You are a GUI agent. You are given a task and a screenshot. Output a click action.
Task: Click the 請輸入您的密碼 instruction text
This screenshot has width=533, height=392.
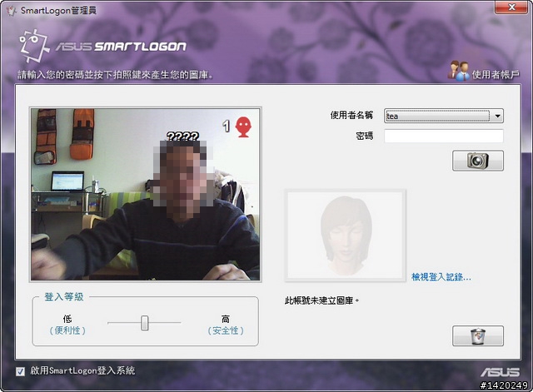coord(115,75)
